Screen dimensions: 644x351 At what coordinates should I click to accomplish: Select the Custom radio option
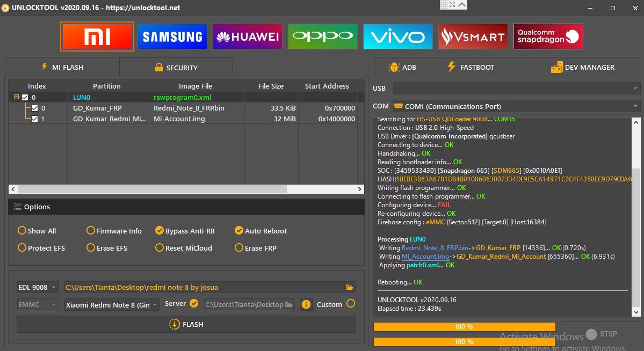[x=351, y=304]
